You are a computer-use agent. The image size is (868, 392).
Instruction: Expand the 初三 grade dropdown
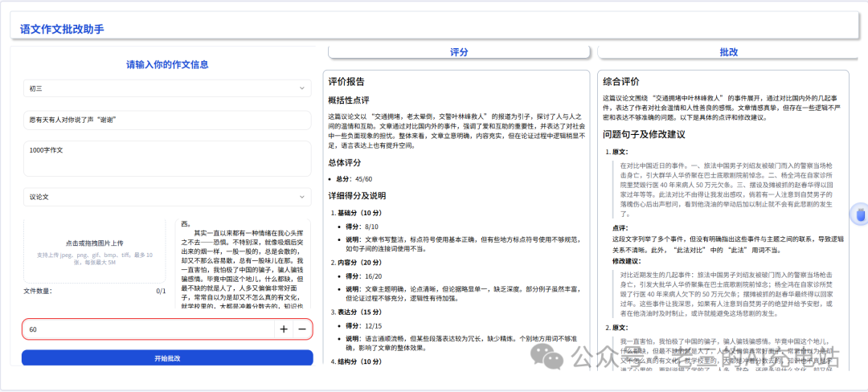[166, 88]
